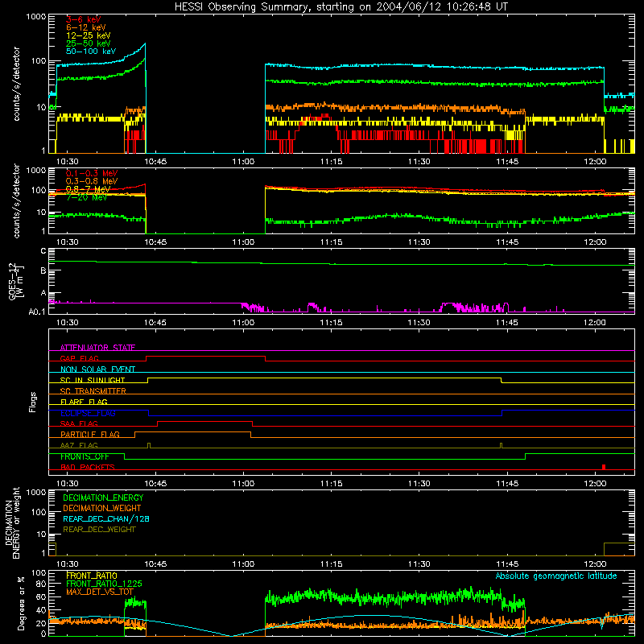Click the green 7-20 MeV legend label
This screenshot has height=644, width=644.
pos(86,197)
